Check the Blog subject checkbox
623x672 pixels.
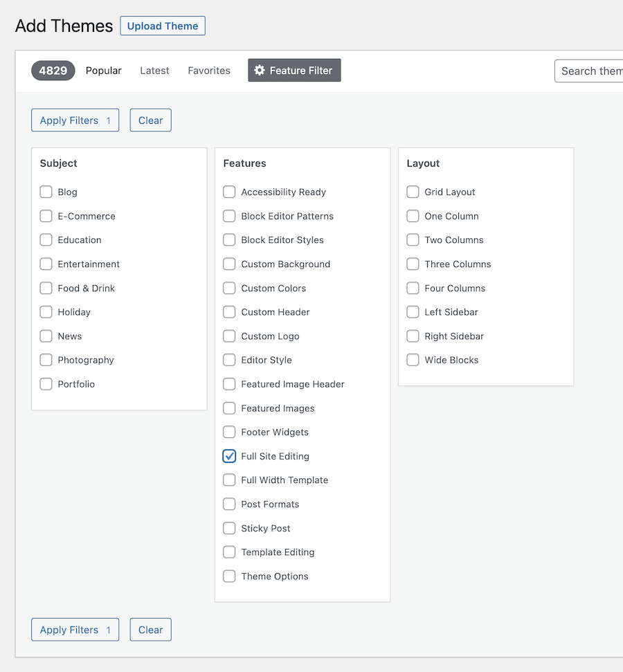46,192
